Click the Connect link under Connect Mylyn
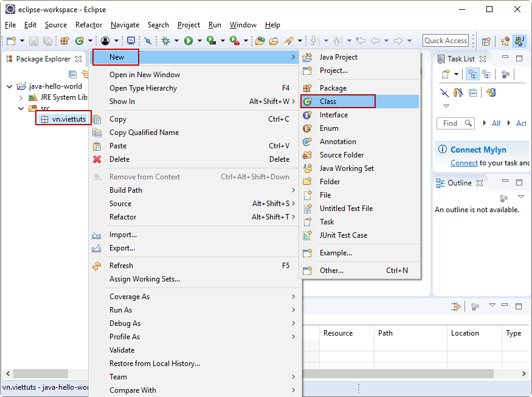Image resolution: width=532 pixels, height=397 pixels. (464, 163)
